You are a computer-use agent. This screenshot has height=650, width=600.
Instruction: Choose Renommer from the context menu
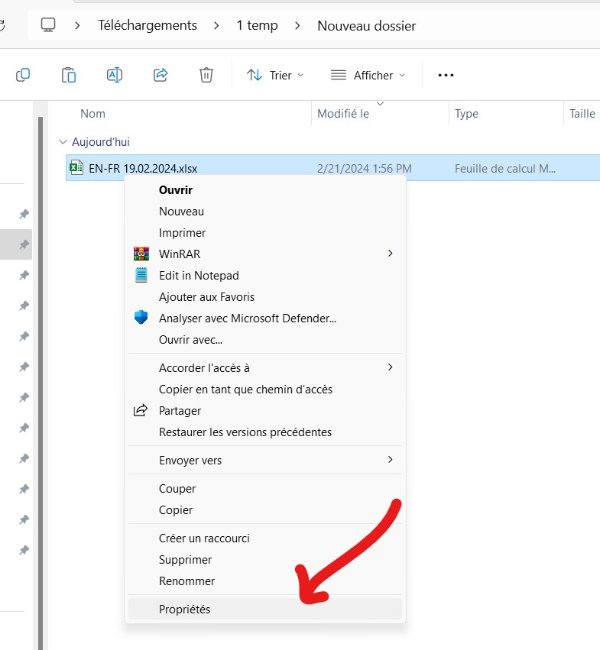[x=187, y=581]
